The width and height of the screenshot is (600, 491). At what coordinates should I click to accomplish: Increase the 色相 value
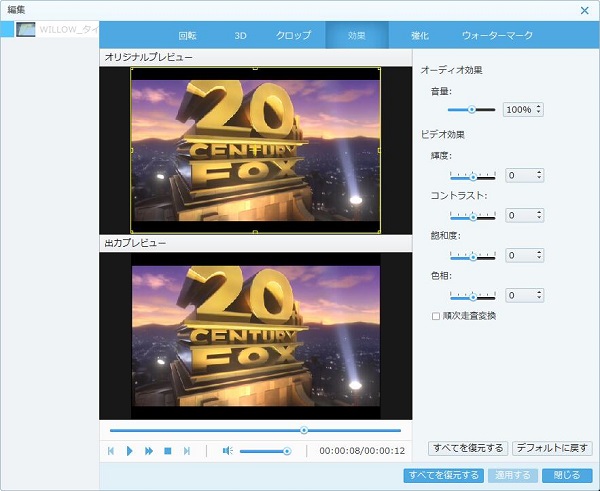[x=539, y=293]
